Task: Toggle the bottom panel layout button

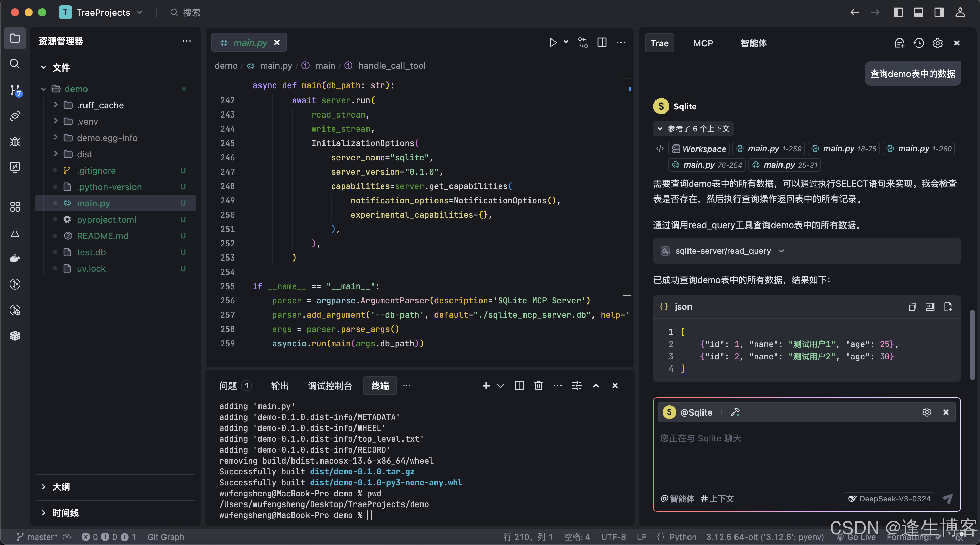Action: (x=919, y=12)
